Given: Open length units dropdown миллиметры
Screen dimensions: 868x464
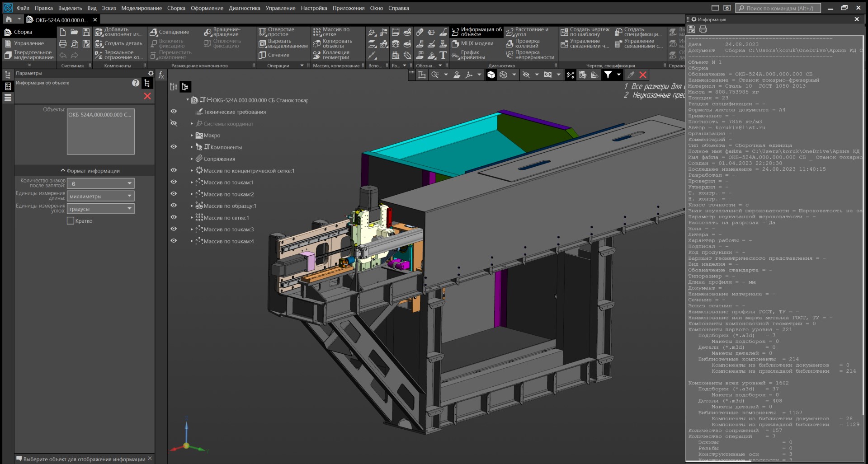Looking at the screenshot, I should (100, 196).
